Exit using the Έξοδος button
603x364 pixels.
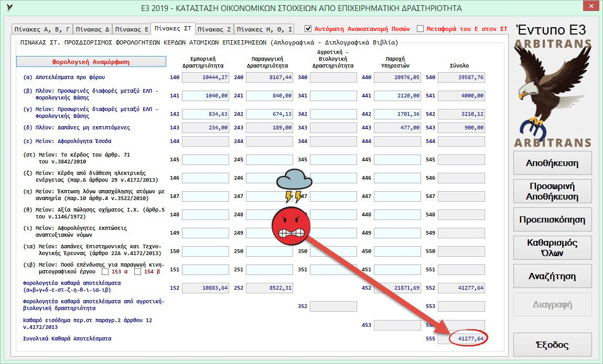(x=552, y=345)
